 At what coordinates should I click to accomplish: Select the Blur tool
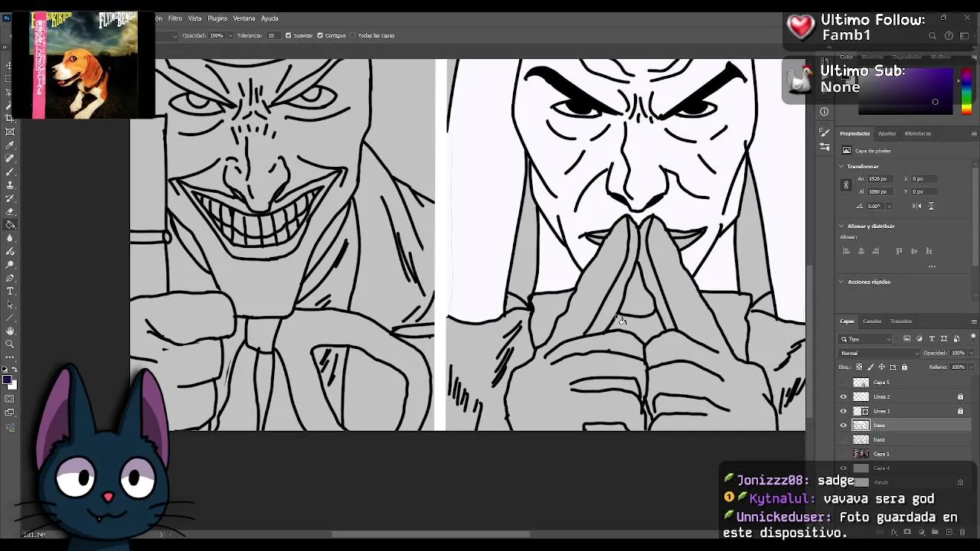(10, 237)
